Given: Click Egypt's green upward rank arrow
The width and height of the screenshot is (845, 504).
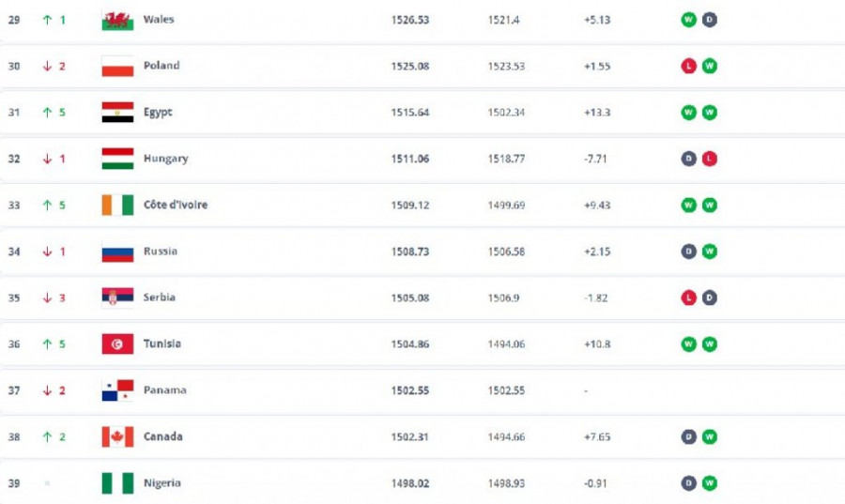Looking at the screenshot, I should tap(46, 113).
